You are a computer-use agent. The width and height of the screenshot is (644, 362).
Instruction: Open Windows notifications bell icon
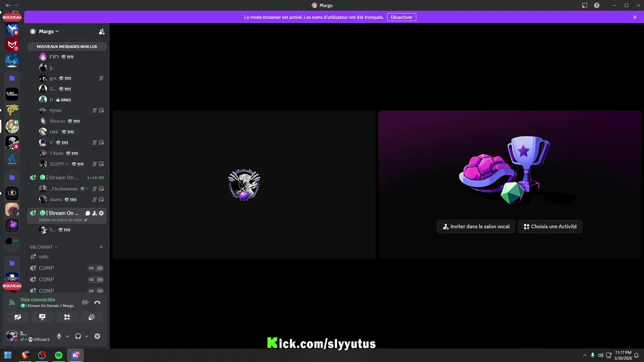[636, 355]
